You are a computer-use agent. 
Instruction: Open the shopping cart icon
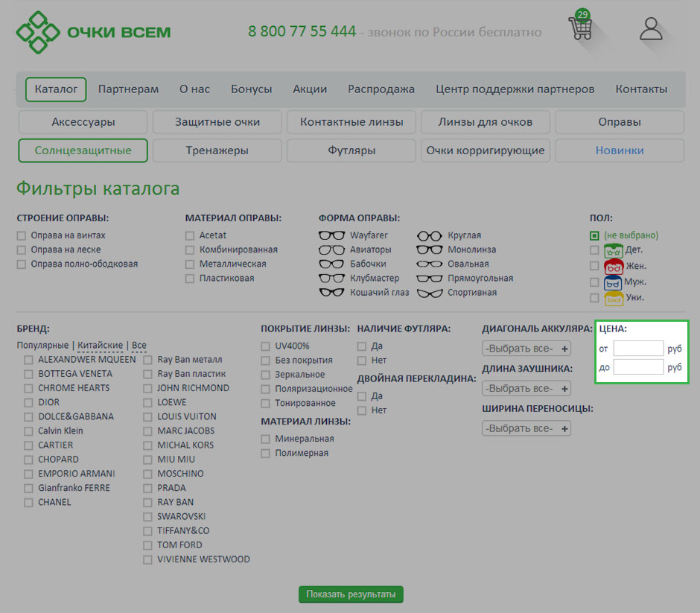point(580,28)
